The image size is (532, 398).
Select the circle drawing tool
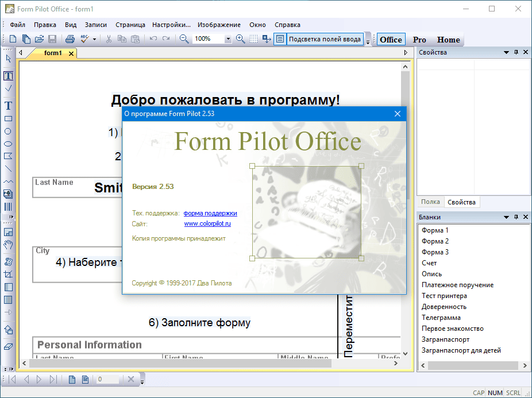8,132
